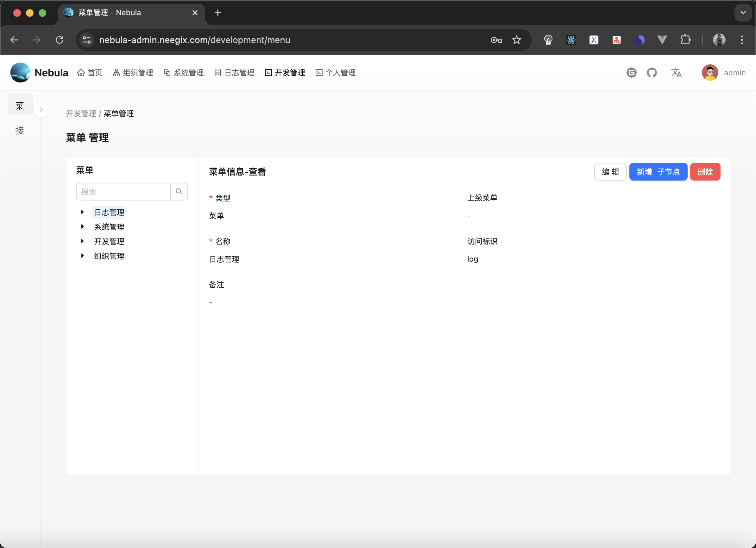Click the 删除 delete button

coord(705,172)
